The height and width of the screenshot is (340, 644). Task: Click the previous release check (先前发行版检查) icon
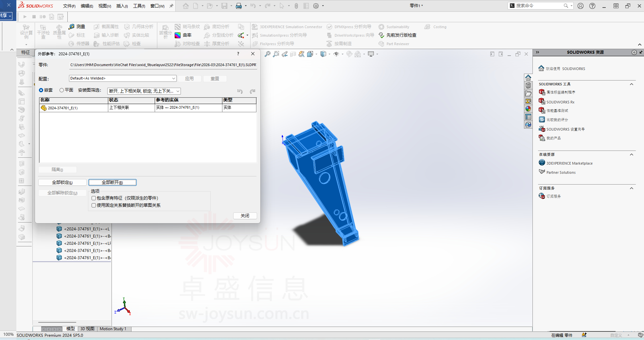(381, 35)
